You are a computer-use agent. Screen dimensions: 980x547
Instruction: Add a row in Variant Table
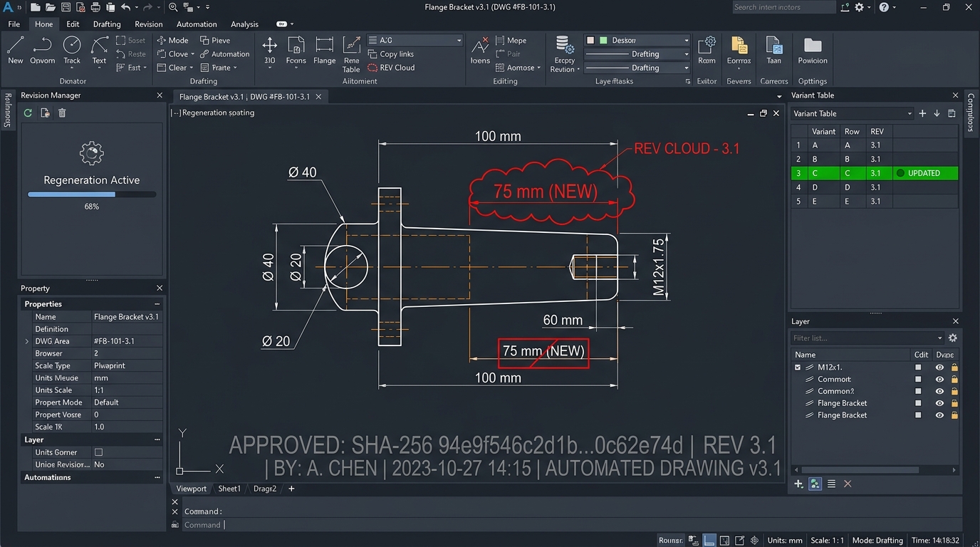922,113
